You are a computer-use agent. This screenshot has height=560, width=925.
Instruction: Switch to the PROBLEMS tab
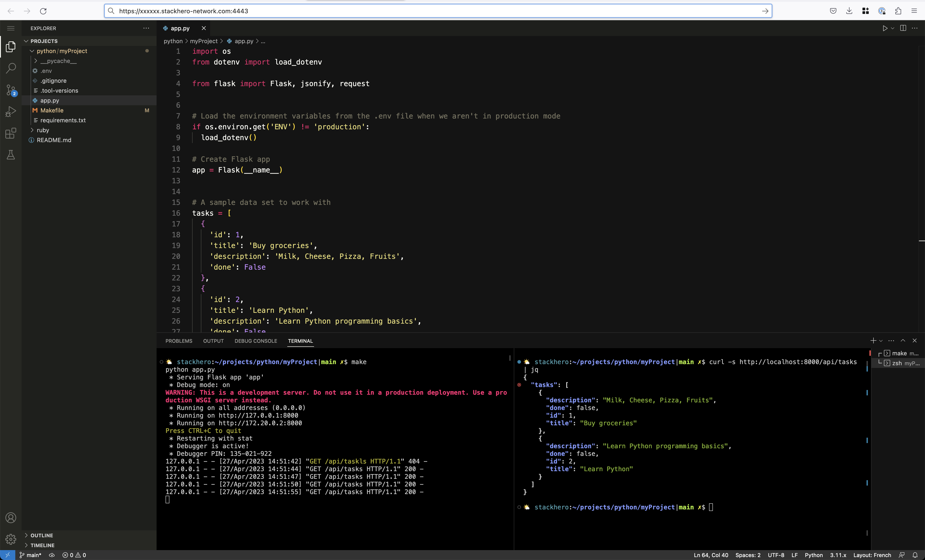(179, 341)
